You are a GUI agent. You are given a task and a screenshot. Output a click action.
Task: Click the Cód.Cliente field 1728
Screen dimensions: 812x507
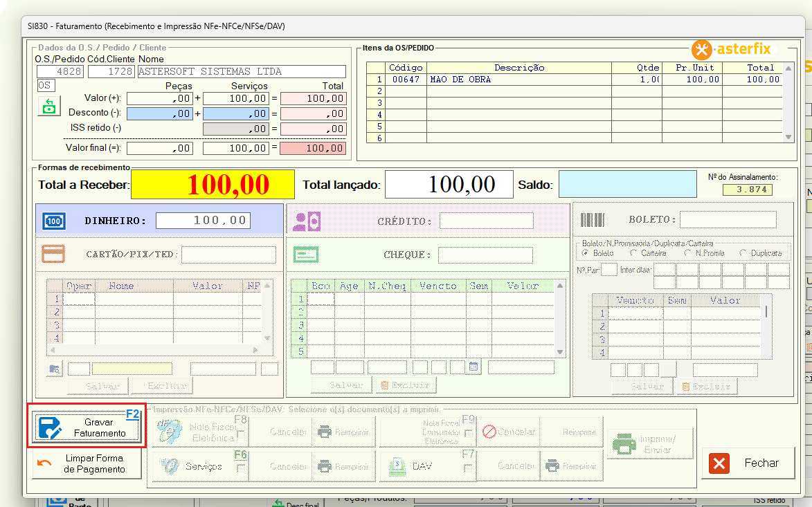[111, 71]
